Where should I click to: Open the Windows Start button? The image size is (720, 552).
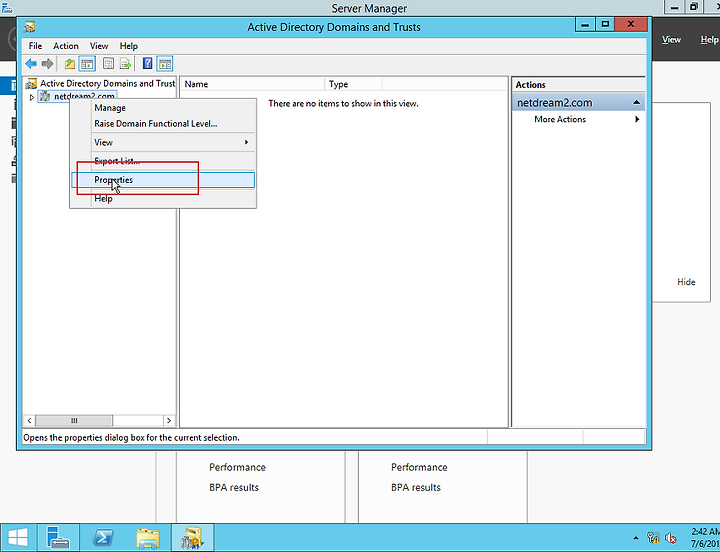point(18,537)
